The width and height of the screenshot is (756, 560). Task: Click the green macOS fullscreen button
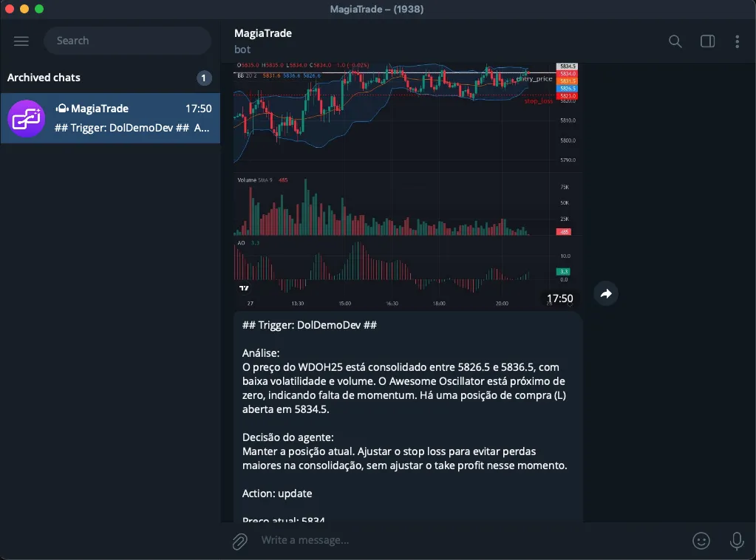pyautogui.click(x=39, y=9)
